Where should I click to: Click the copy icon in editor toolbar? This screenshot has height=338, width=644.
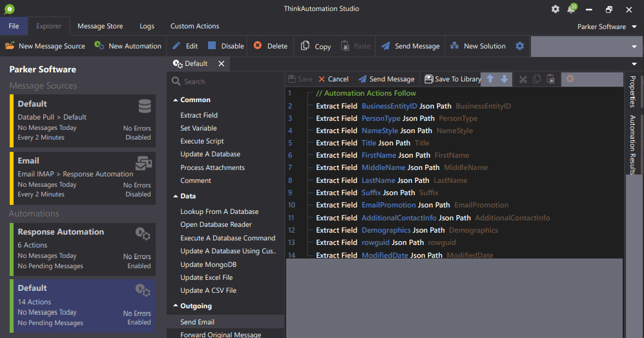coord(537,79)
